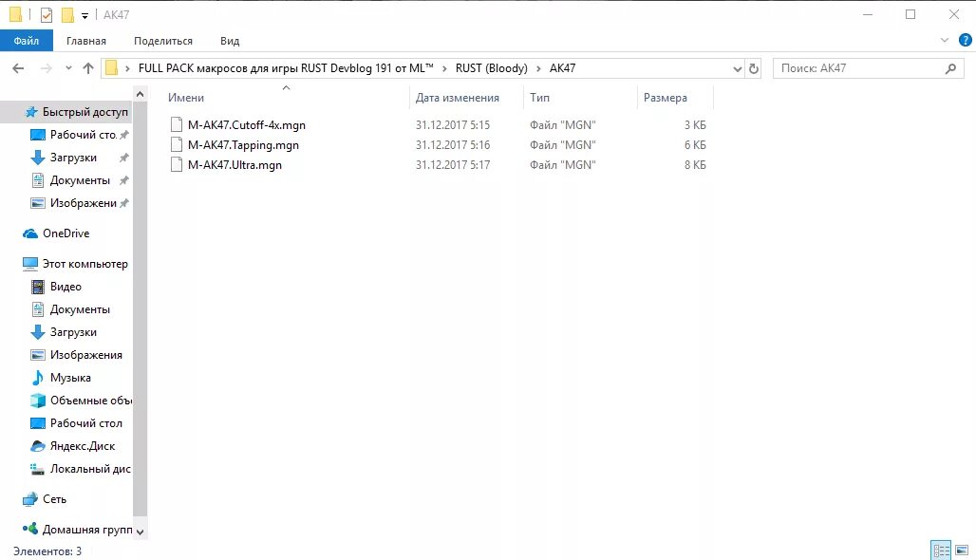Open Документы under Этот компьютер
This screenshot has height=560, width=976.
point(80,309)
